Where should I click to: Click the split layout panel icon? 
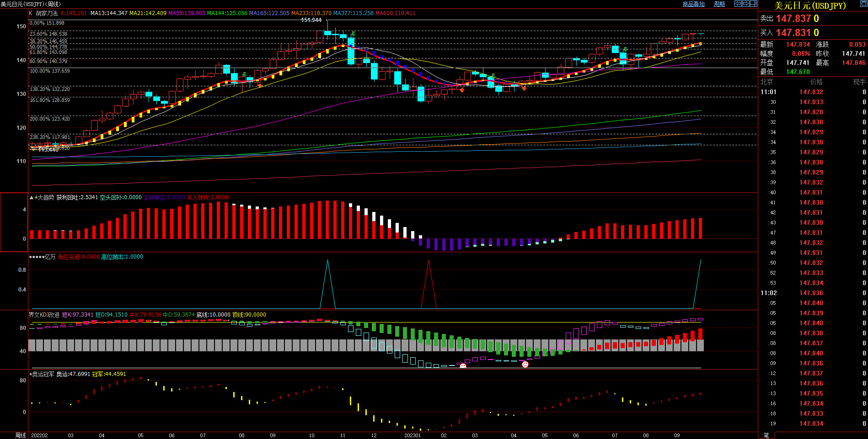753,4
